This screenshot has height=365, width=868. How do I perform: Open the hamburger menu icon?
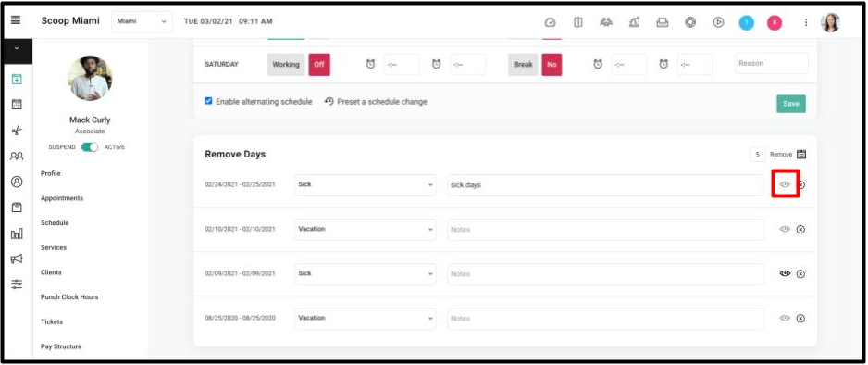pos(16,20)
